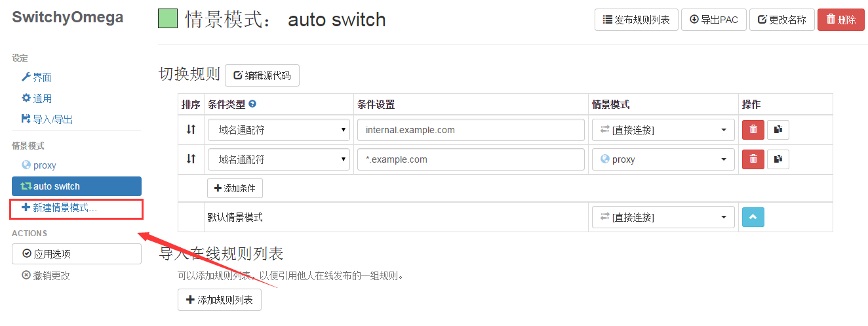
Task: Click the 更改名称 button
Action: pyautogui.click(x=781, y=20)
